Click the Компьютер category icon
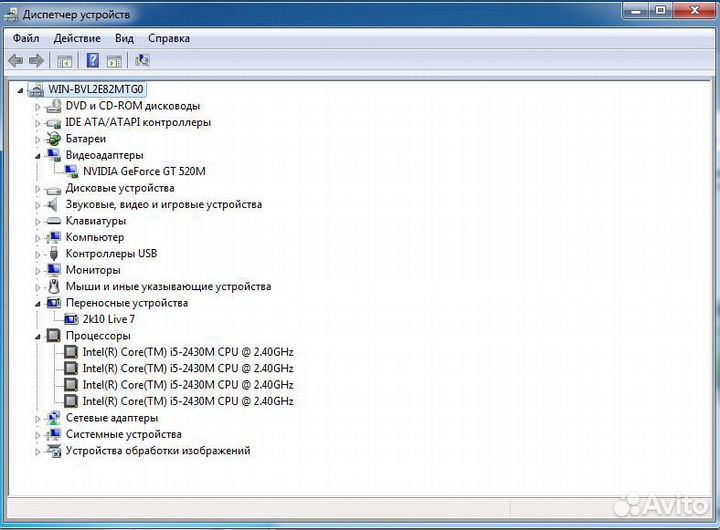The height and width of the screenshot is (530, 720). [54, 237]
